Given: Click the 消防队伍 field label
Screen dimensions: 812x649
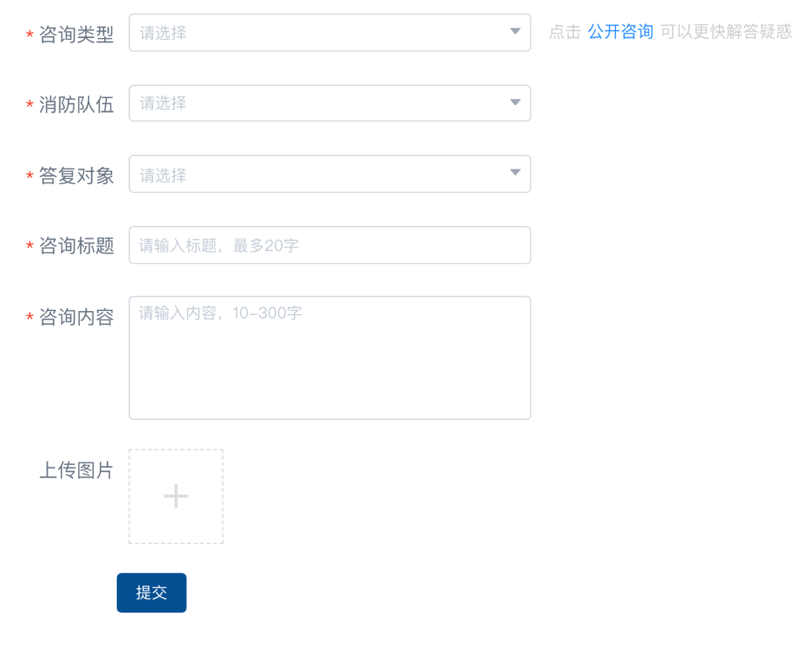Looking at the screenshot, I should (x=76, y=105).
